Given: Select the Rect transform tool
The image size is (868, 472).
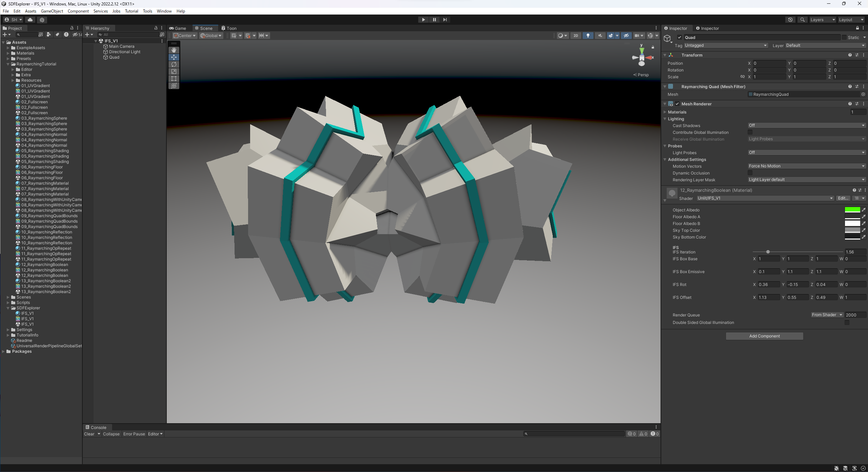Looking at the screenshot, I should click(x=174, y=79).
